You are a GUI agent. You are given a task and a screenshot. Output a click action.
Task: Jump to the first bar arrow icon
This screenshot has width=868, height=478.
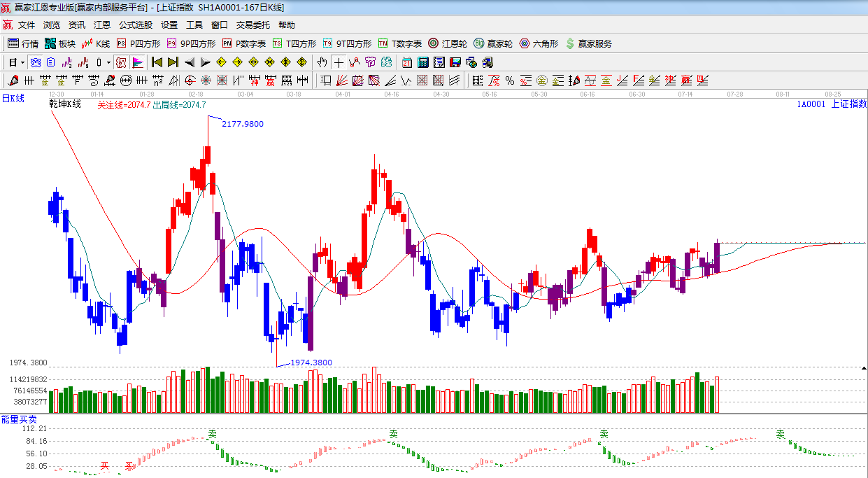point(157,62)
